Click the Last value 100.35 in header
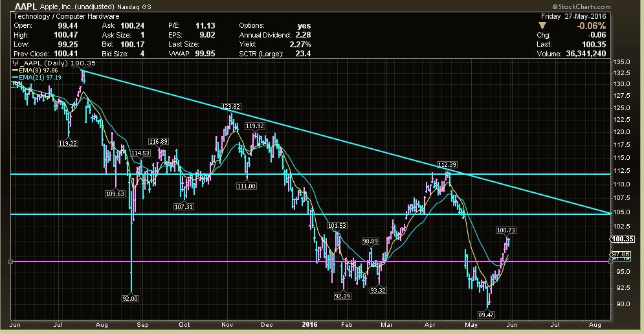This screenshot has height=334, width=644. point(594,45)
